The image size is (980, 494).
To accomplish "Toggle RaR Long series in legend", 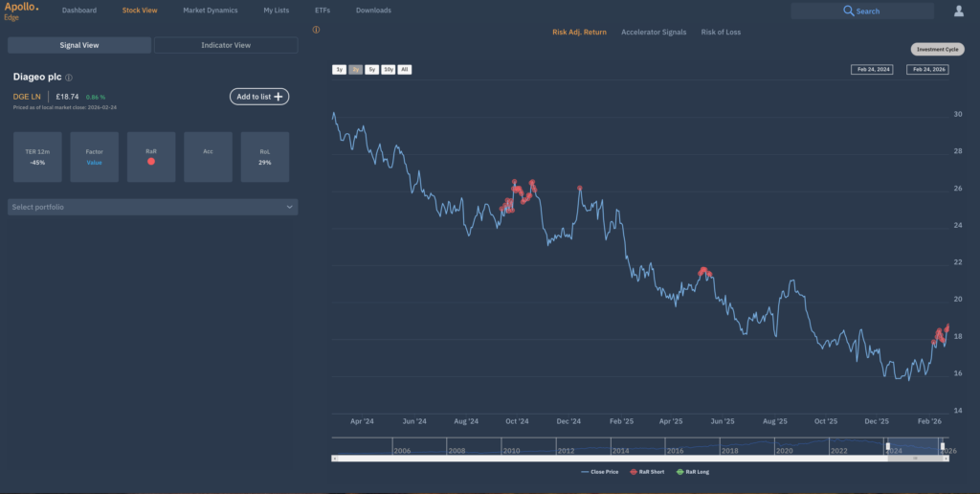I will (x=693, y=472).
